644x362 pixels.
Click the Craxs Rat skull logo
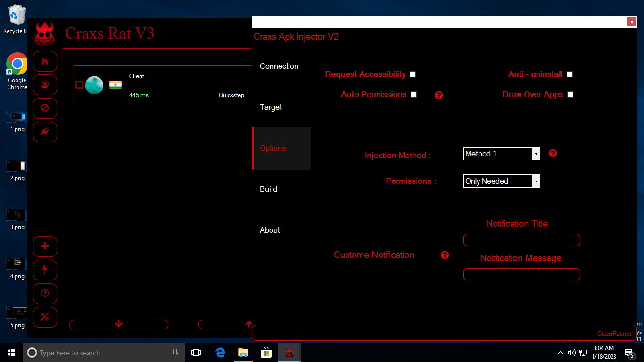click(x=45, y=33)
